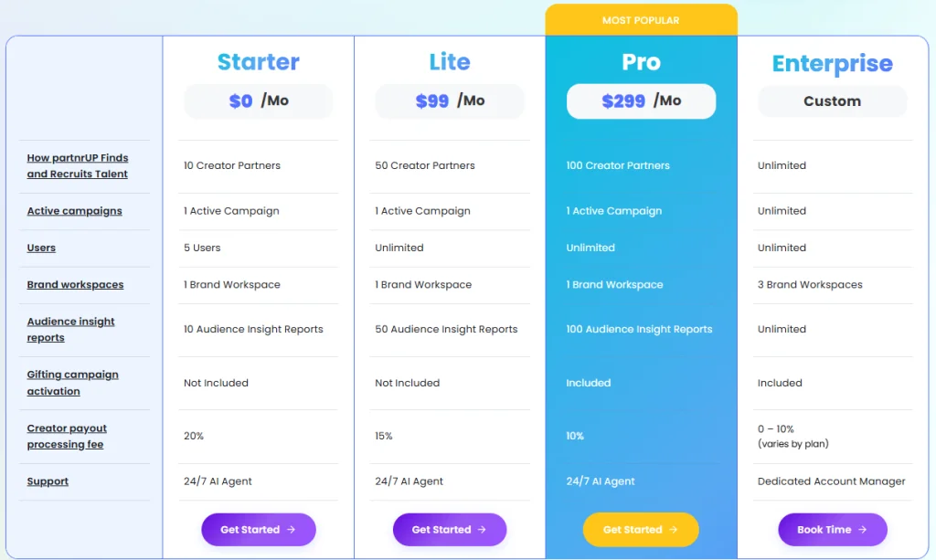Click Creator payout processing fee link
This screenshot has width=936, height=560.
(67, 437)
